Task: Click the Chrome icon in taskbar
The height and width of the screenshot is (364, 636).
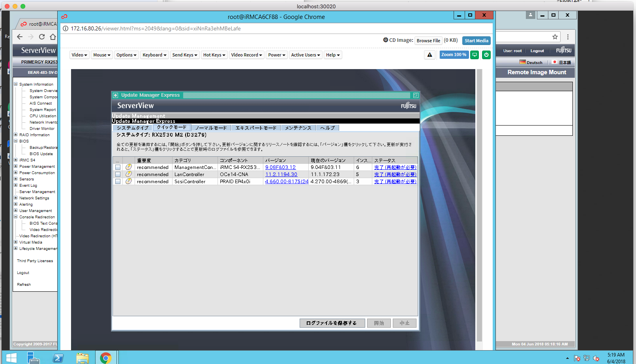Action: coord(106,358)
